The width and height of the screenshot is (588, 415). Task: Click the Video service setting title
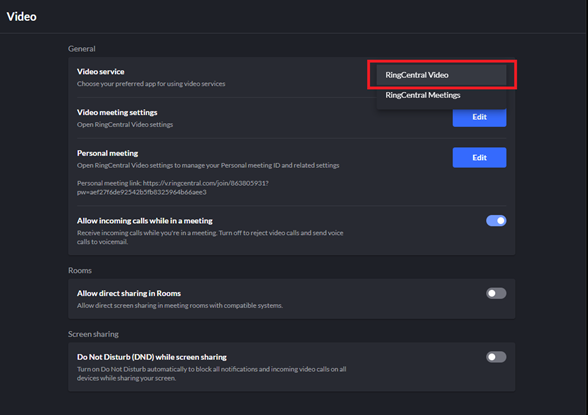click(100, 72)
